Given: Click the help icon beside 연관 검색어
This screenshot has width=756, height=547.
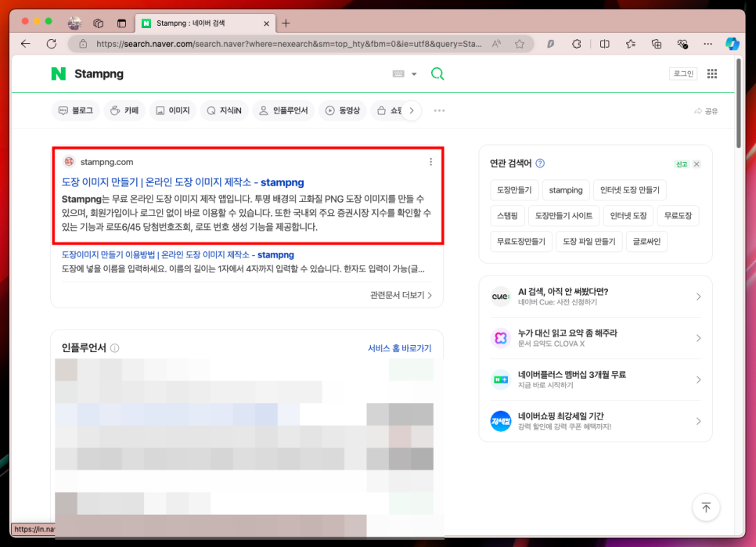Looking at the screenshot, I should pos(540,164).
